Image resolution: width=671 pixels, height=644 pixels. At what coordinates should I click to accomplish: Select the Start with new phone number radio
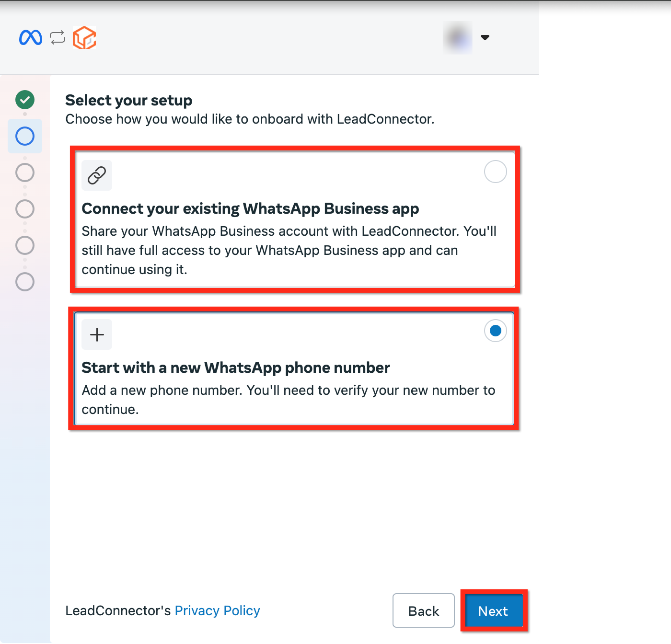coord(496,331)
